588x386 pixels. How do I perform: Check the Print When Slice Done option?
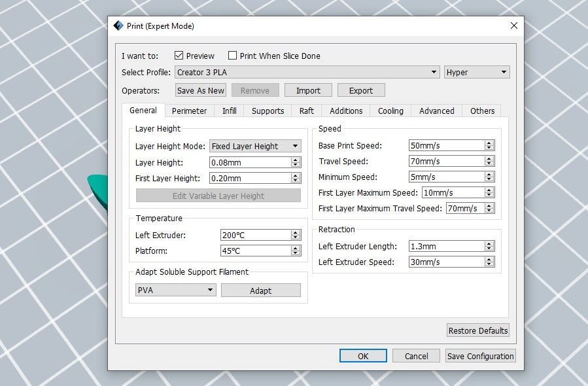232,56
